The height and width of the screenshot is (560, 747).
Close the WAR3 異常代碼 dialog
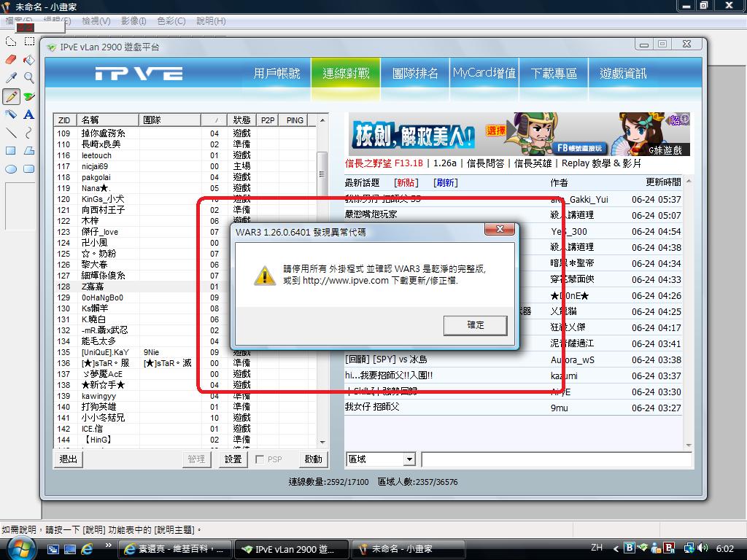(499, 229)
